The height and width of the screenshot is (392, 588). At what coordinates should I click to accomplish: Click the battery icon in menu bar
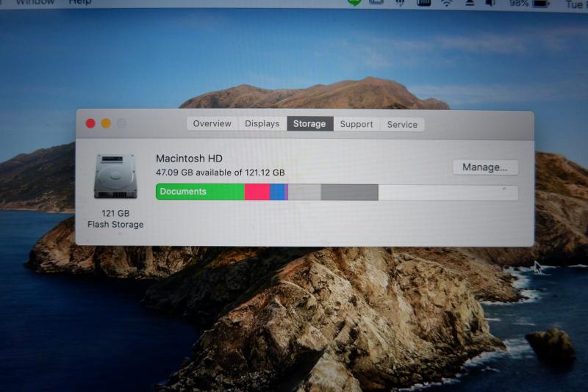(541, 4)
